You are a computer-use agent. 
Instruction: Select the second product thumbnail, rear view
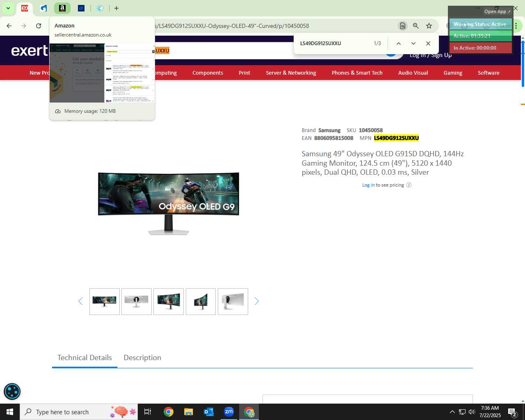click(137, 301)
